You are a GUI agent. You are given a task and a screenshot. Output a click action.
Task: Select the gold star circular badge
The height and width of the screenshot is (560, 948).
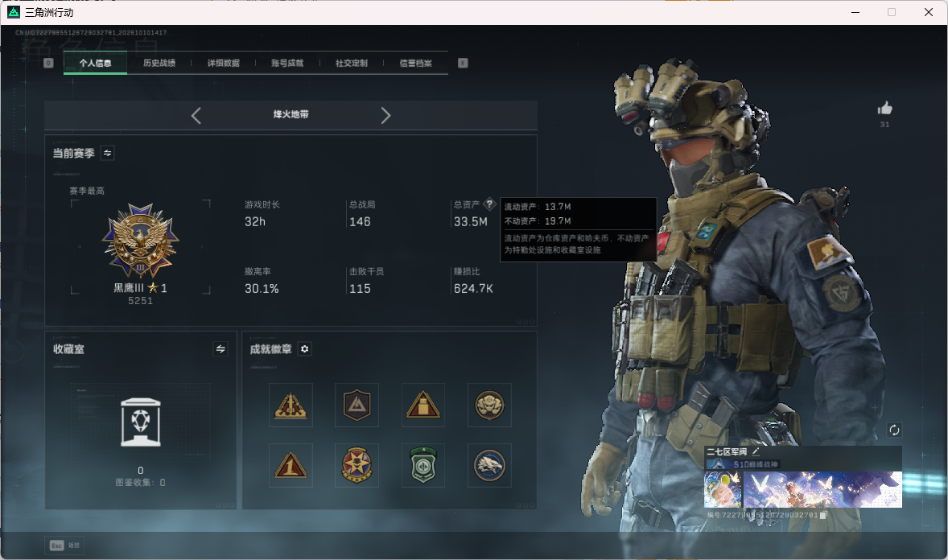pyautogui.click(x=357, y=466)
